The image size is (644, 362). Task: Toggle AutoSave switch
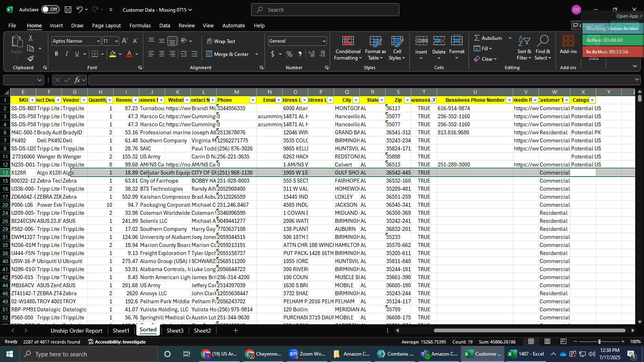(50, 9)
